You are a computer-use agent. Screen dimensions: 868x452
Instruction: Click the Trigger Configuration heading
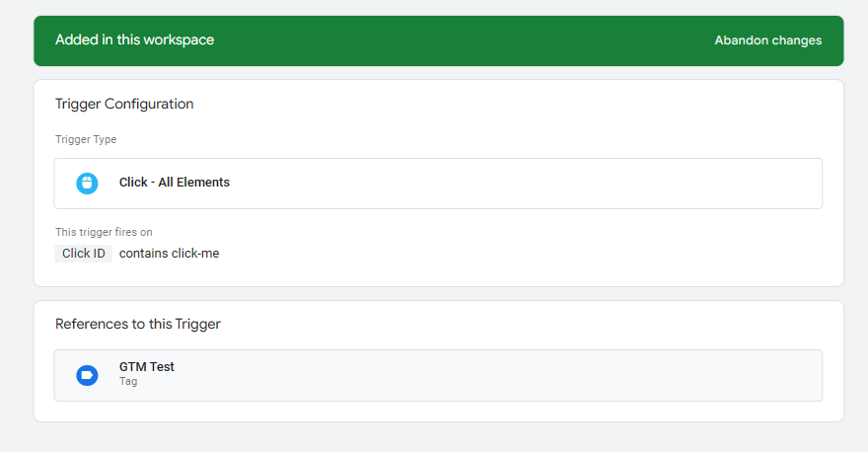(124, 105)
